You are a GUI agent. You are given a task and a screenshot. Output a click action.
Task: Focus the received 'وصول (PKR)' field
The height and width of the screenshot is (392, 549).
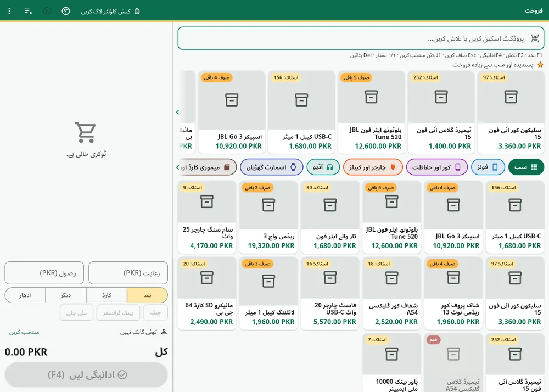tap(44, 273)
